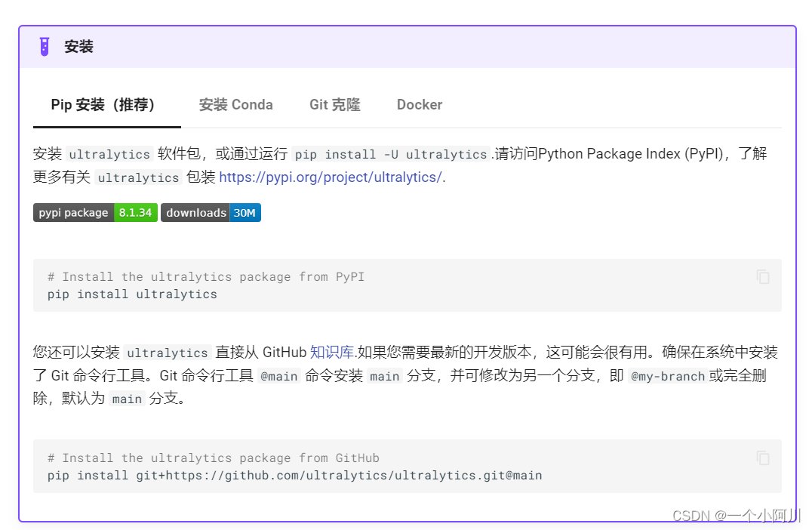
Task: Click the downloads 30M badge
Action: 211,212
